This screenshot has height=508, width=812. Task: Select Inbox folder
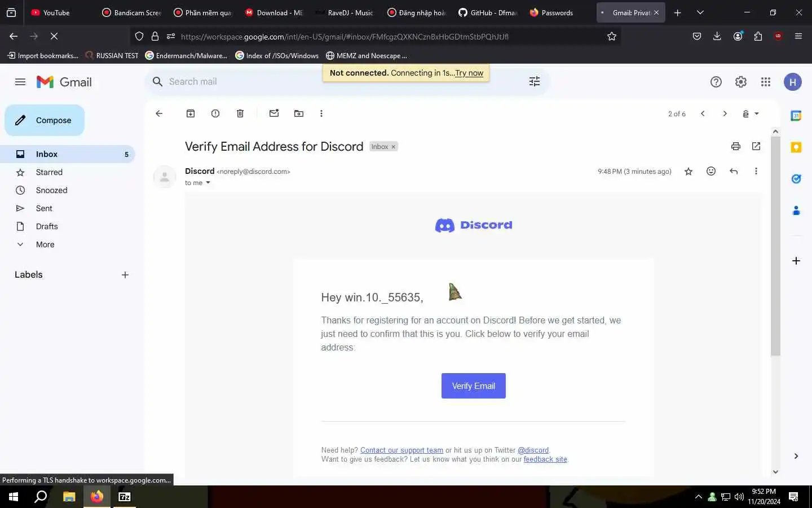pos(68,154)
